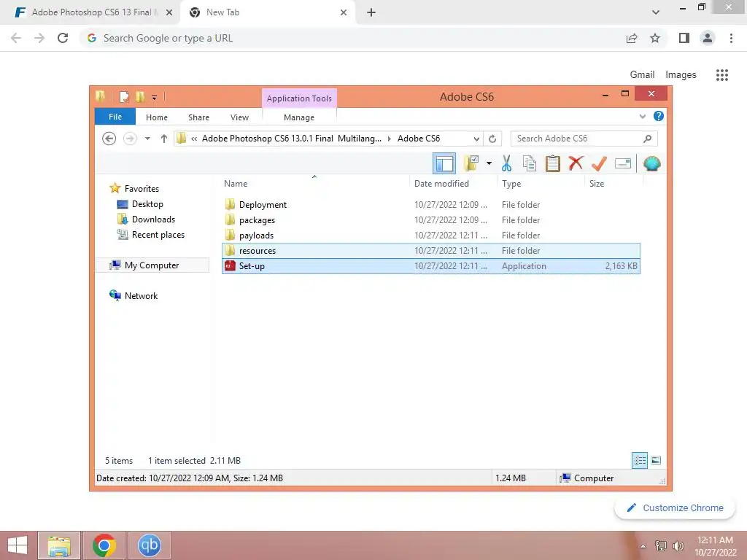
Task: Select My Computer in navigation pane
Action: point(152,265)
